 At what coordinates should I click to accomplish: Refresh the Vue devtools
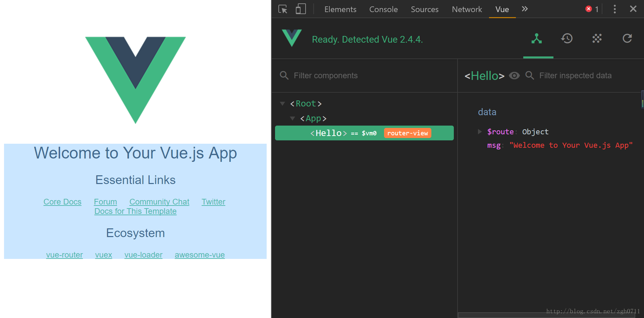click(627, 38)
